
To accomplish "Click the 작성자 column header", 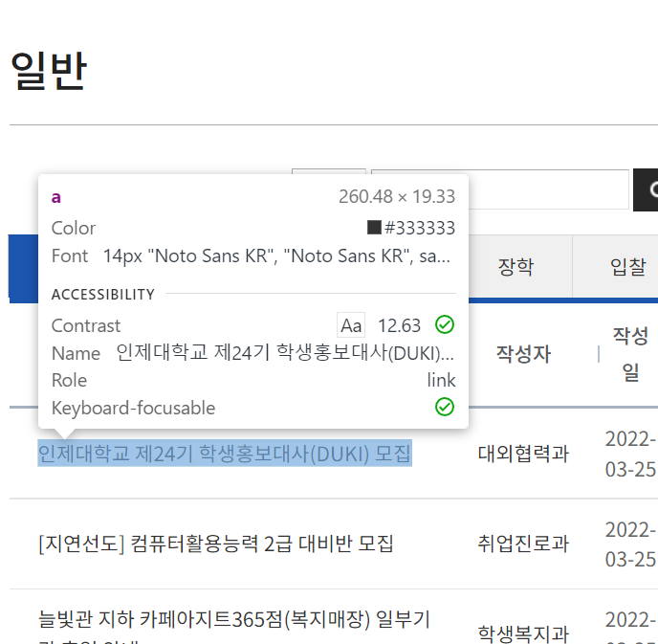I will click(x=523, y=353).
